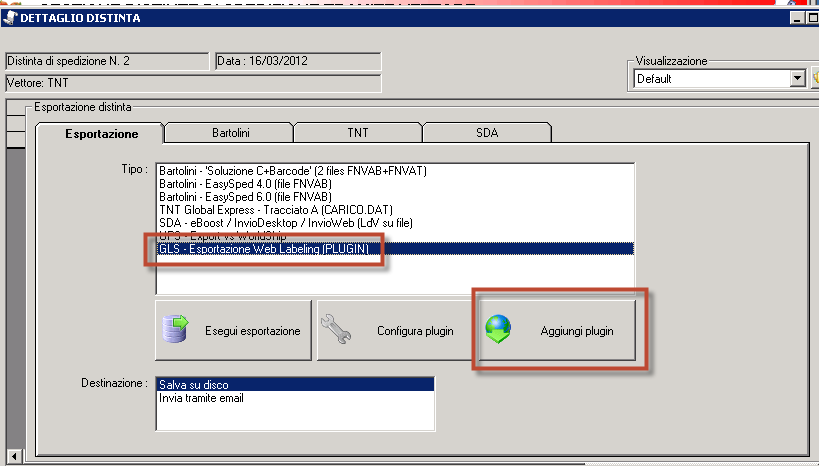Image resolution: width=819 pixels, height=466 pixels.
Task: Select Bartolini EasySped 4.0 export type
Action: [x=395, y=184]
